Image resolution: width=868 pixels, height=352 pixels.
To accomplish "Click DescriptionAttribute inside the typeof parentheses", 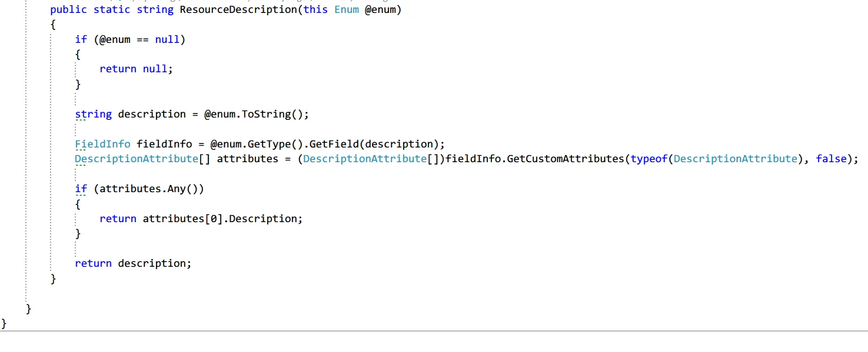I will click(x=735, y=159).
